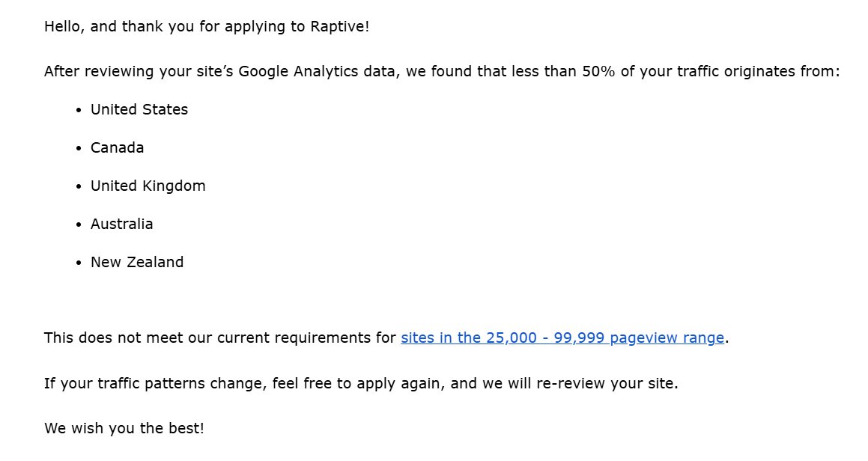
Task: Click the We wish you the best line
Action: [124, 428]
